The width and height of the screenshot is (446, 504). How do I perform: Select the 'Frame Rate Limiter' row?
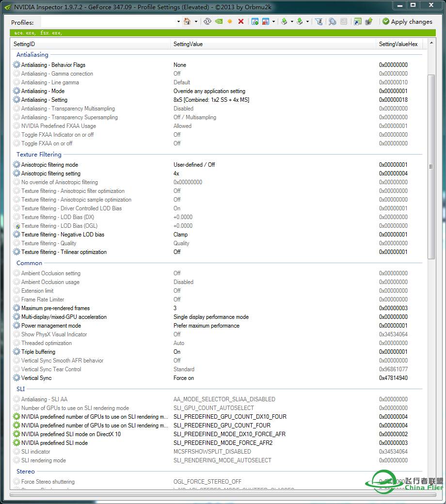click(217, 299)
